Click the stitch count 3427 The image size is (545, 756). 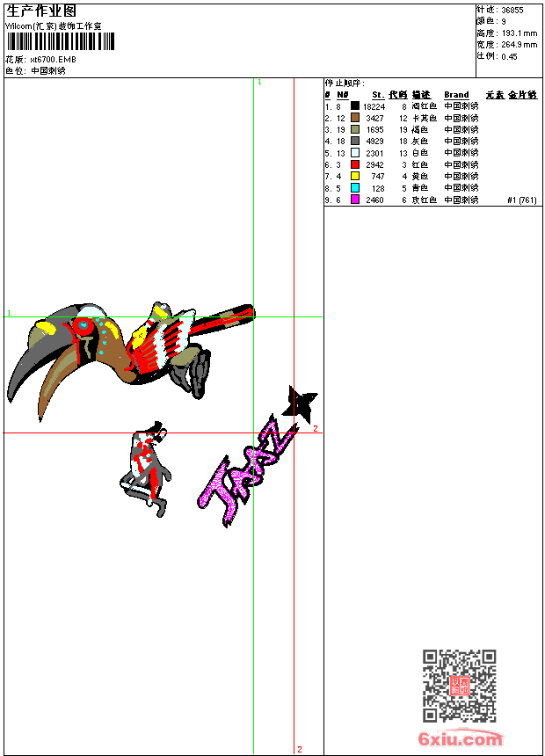tap(374, 118)
